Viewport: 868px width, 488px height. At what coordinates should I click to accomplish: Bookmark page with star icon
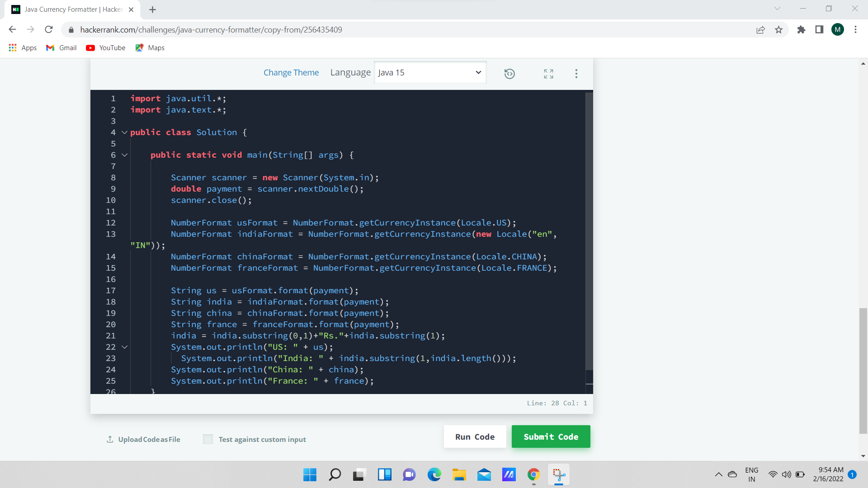[778, 30]
